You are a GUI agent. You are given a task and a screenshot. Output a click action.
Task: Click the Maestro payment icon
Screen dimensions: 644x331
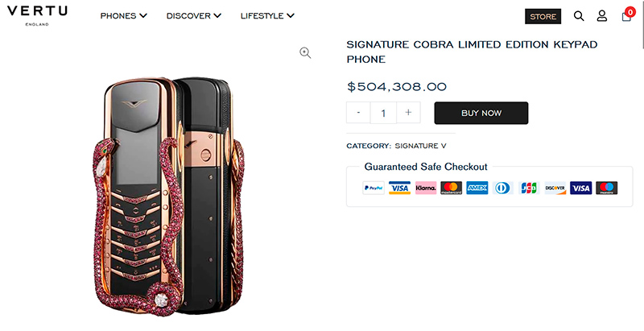point(606,188)
